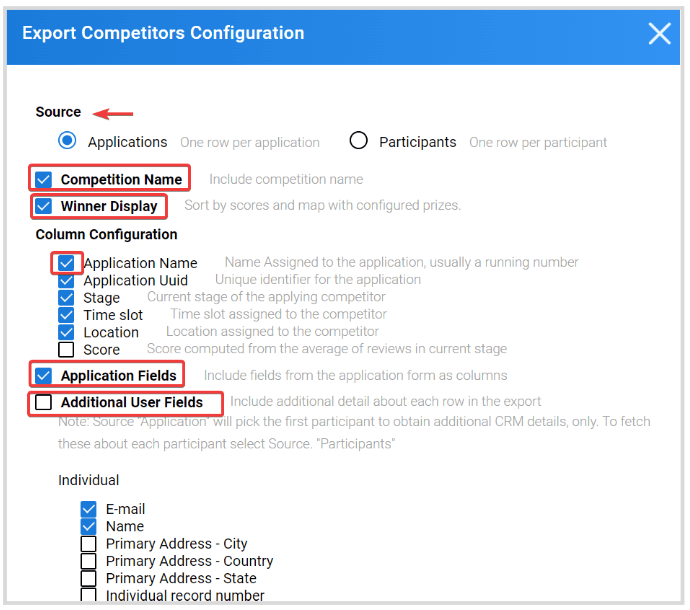This screenshot has width=690, height=610.
Task: Select the Applications source radio button
Action: pyautogui.click(x=67, y=141)
